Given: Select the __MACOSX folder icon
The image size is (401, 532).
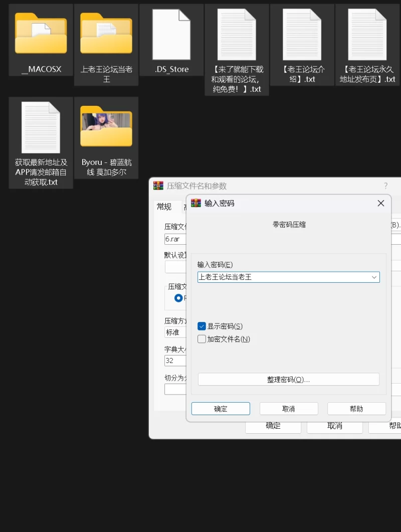Looking at the screenshot, I should click(41, 34).
